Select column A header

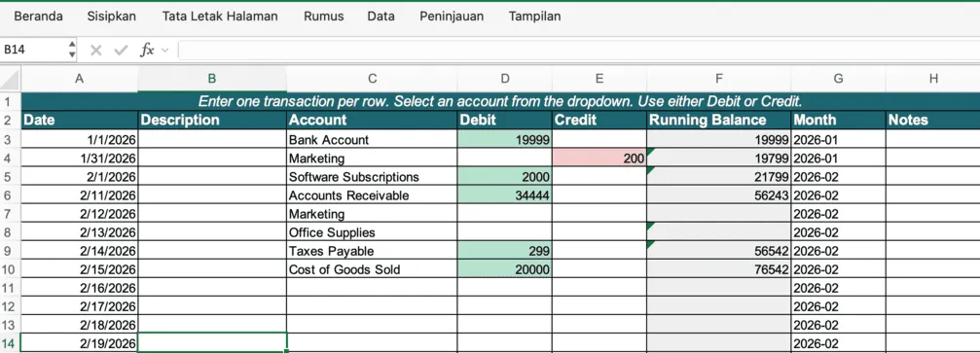pos(80,79)
